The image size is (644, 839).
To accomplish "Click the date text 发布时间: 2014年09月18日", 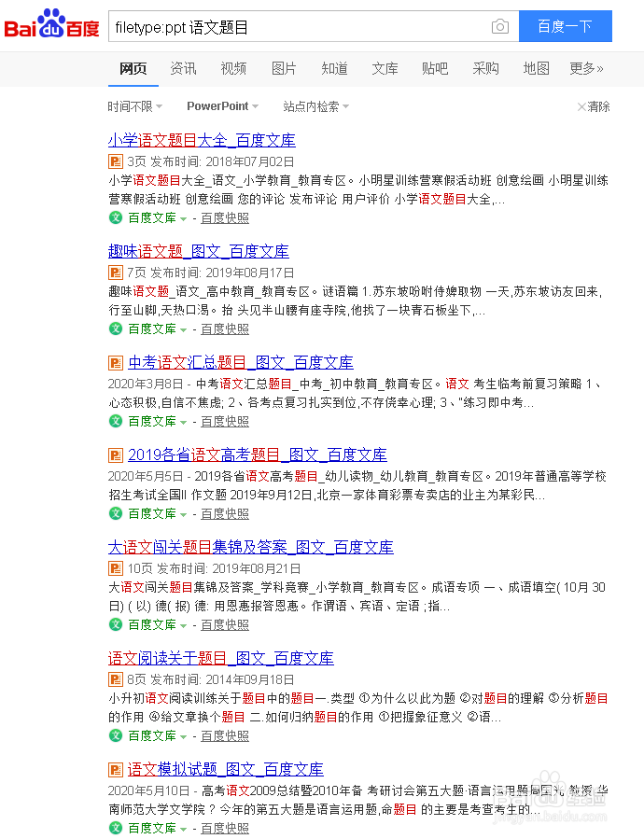I will [x=222, y=679].
